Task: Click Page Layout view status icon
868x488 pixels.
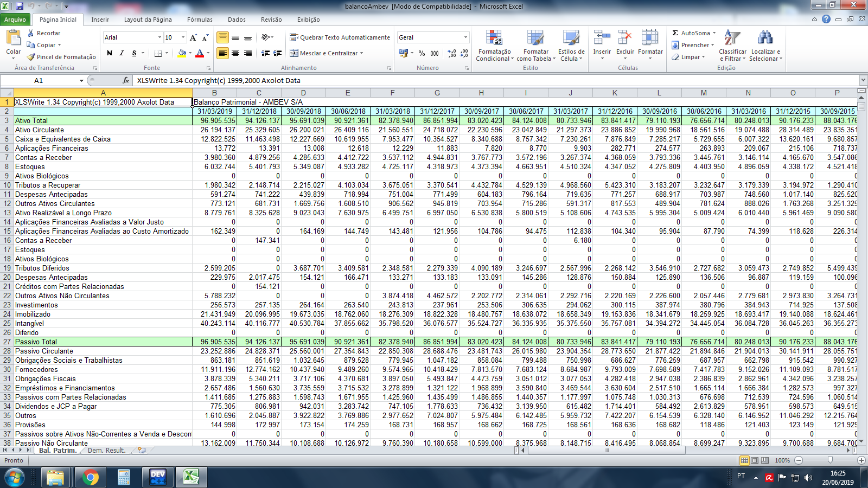Action: coord(755,460)
